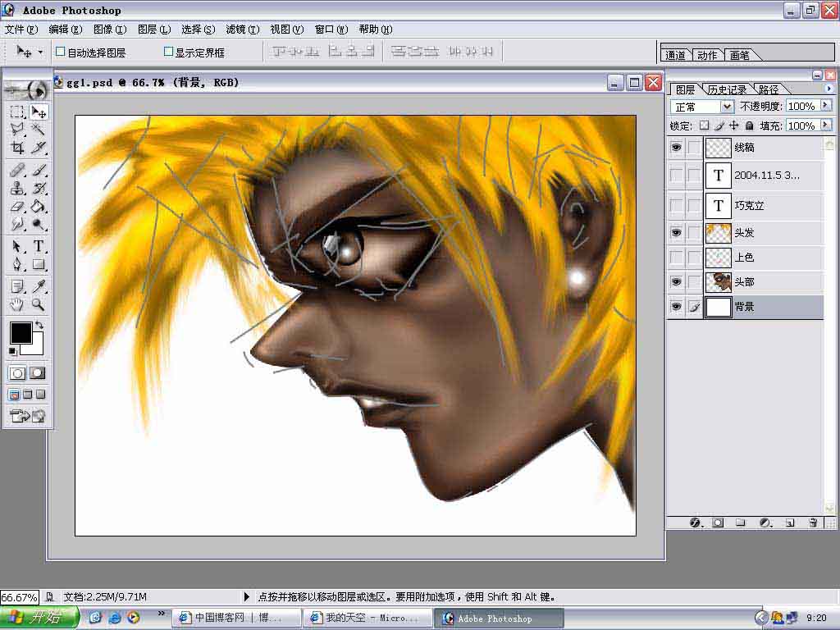This screenshot has width=840, height=630.
Task: Hide the 线稿 layer eye
Action: pyautogui.click(x=676, y=147)
